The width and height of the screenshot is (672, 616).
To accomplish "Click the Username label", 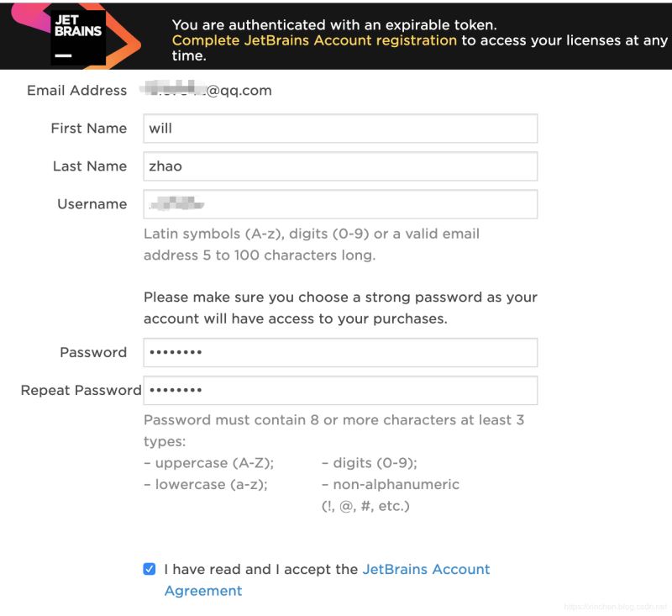I will point(92,203).
